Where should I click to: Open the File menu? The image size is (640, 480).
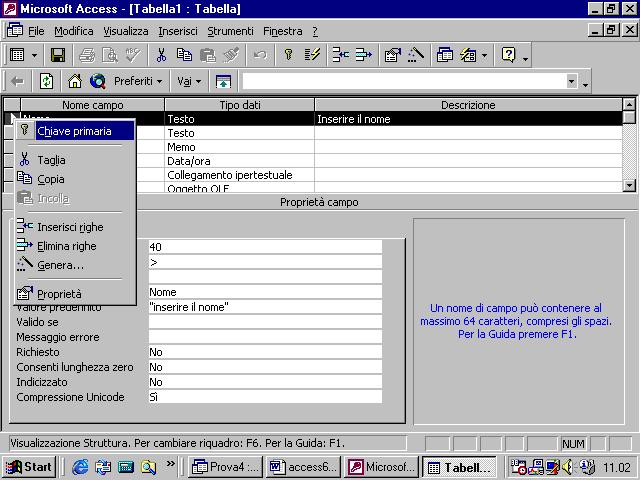(x=36, y=31)
